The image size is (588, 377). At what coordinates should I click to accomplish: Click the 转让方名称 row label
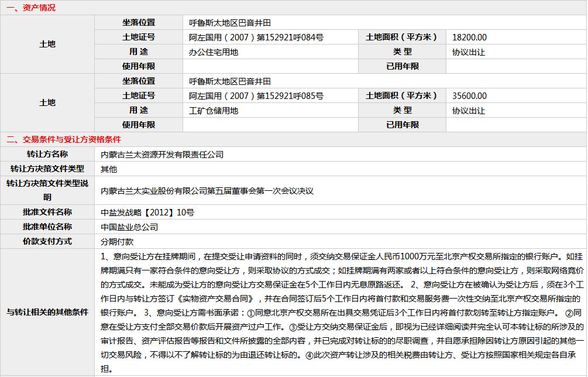coord(47,155)
